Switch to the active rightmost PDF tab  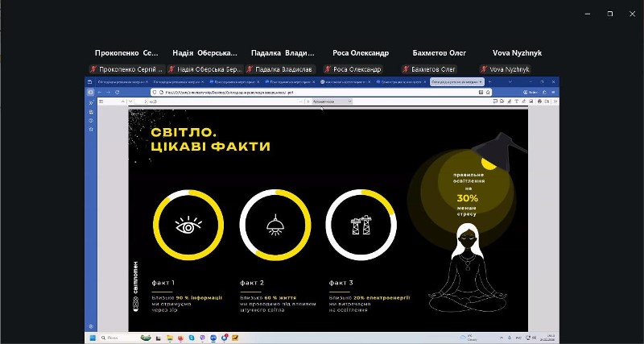[456, 82]
